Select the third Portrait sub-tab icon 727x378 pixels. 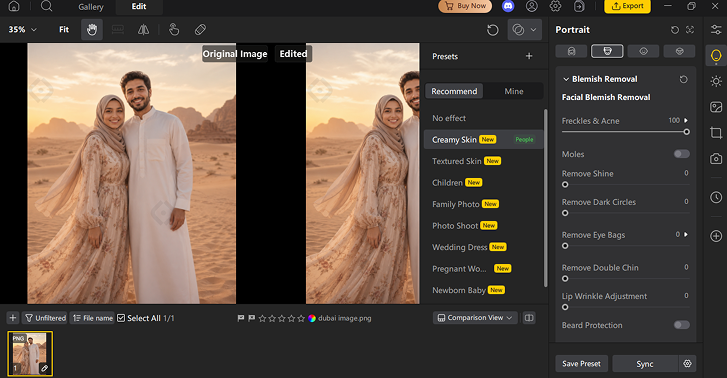point(644,51)
